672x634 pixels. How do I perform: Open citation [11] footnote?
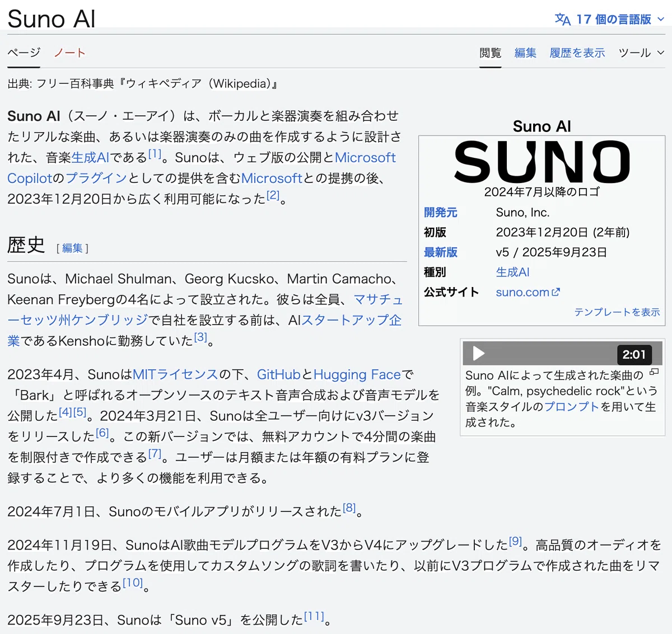[314, 617]
